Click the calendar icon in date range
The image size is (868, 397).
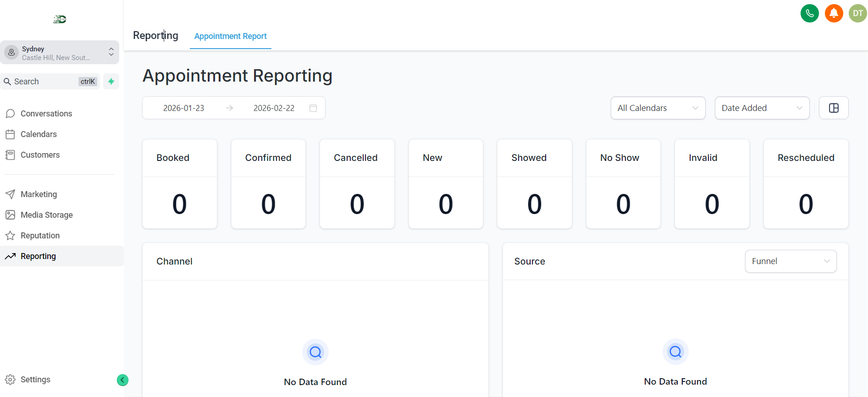point(313,108)
